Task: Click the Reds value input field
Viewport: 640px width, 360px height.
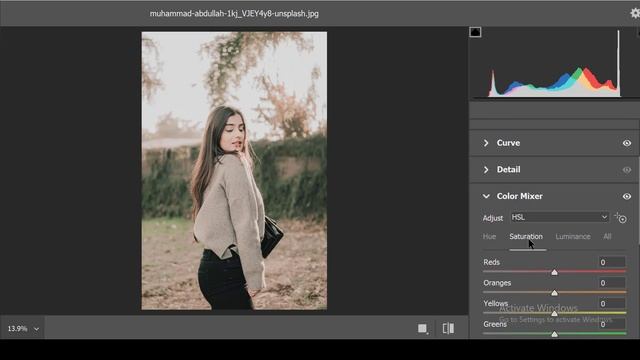Action: tap(612, 262)
